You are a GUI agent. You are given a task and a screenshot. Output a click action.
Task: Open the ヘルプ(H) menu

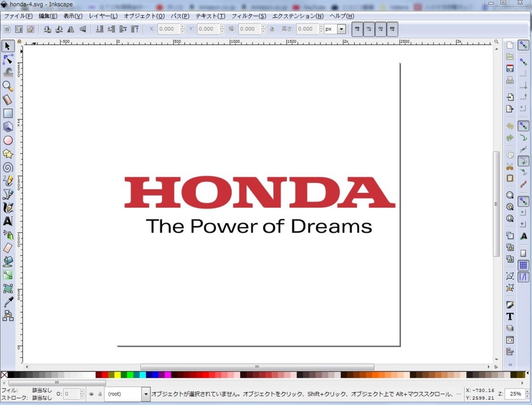342,16
